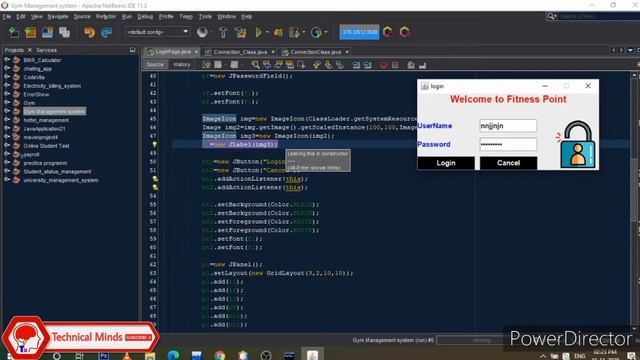Click the Password field in login window
The height and width of the screenshot is (360, 640).
(x=508, y=144)
